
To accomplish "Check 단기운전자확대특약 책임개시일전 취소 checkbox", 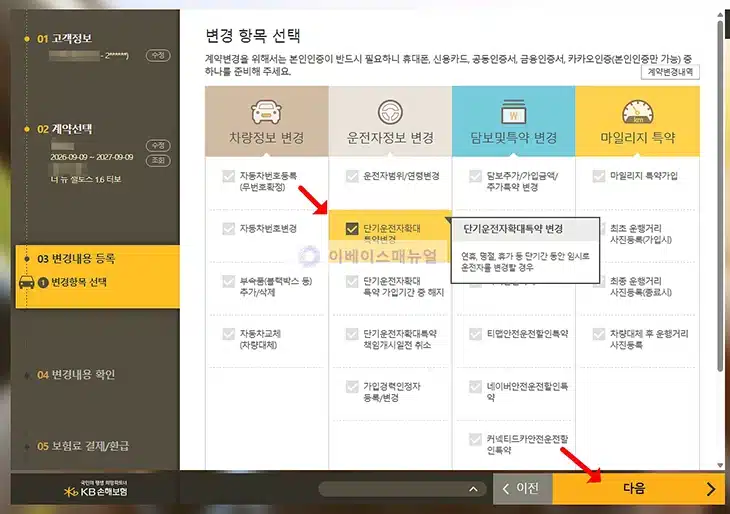I will pos(352,334).
